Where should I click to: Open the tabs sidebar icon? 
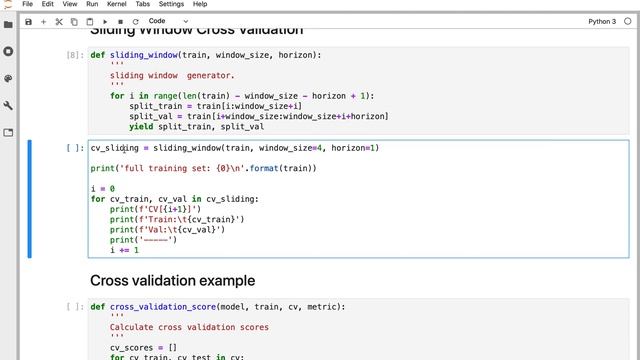tap(8, 133)
